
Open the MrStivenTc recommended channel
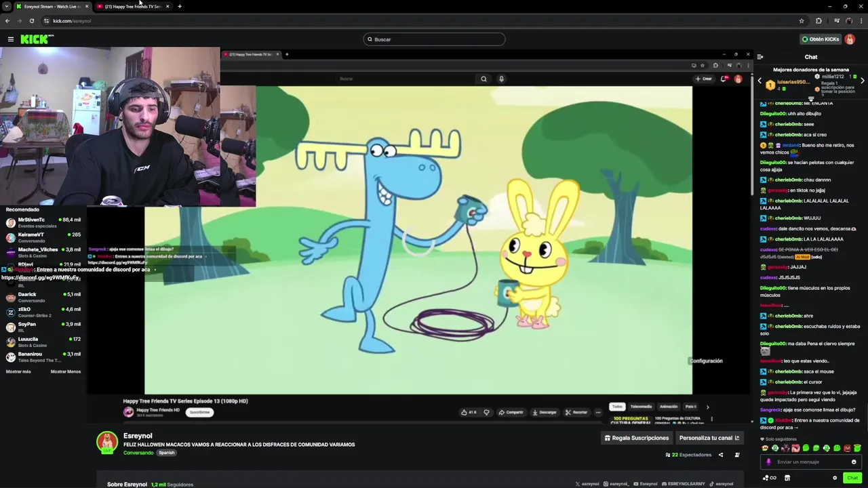tap(43, 222)
